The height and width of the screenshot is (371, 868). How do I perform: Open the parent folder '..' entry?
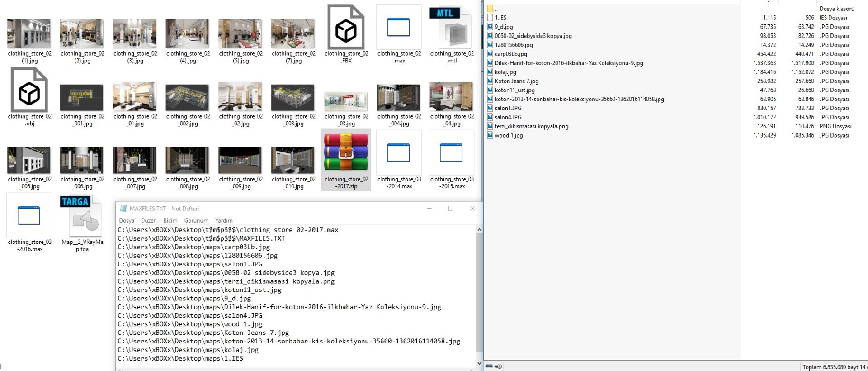click(496, 9)
